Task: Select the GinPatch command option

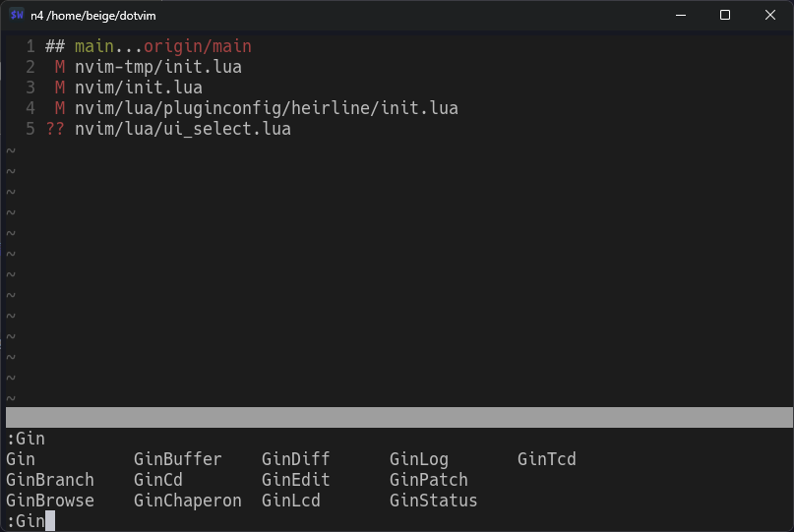Action: pyautogui.click(x=429, y=480)
